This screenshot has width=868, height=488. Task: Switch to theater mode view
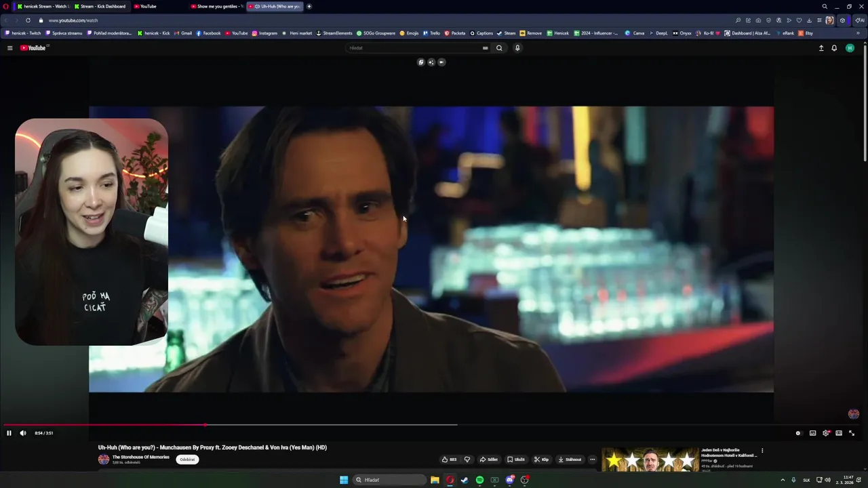(x=839, y=433)
